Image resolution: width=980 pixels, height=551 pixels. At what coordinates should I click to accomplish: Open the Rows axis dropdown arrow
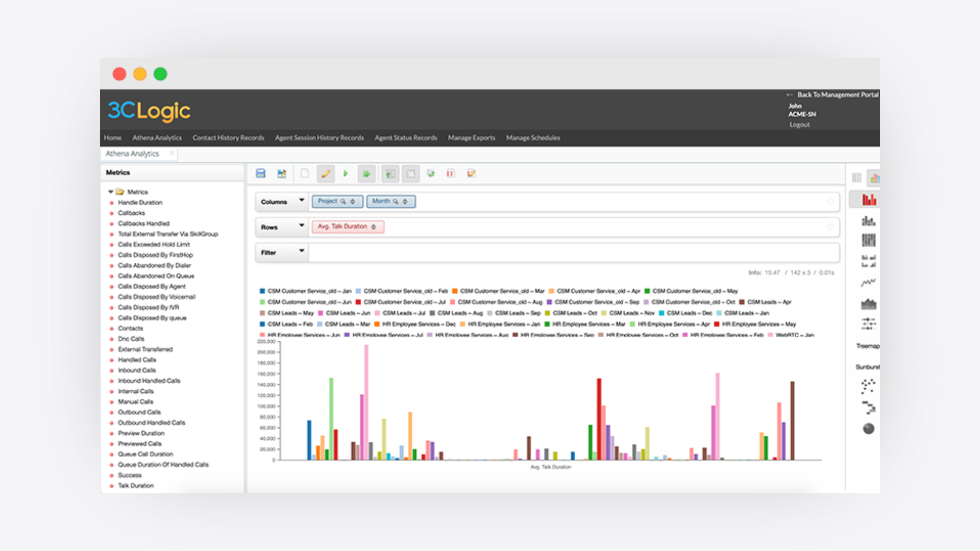[302, 225]
